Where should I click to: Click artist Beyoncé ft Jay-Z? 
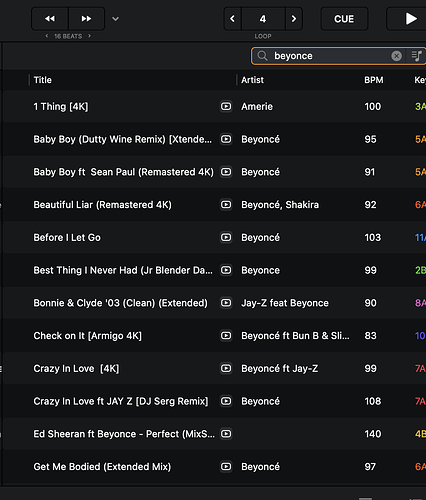(x=280, y=368)
